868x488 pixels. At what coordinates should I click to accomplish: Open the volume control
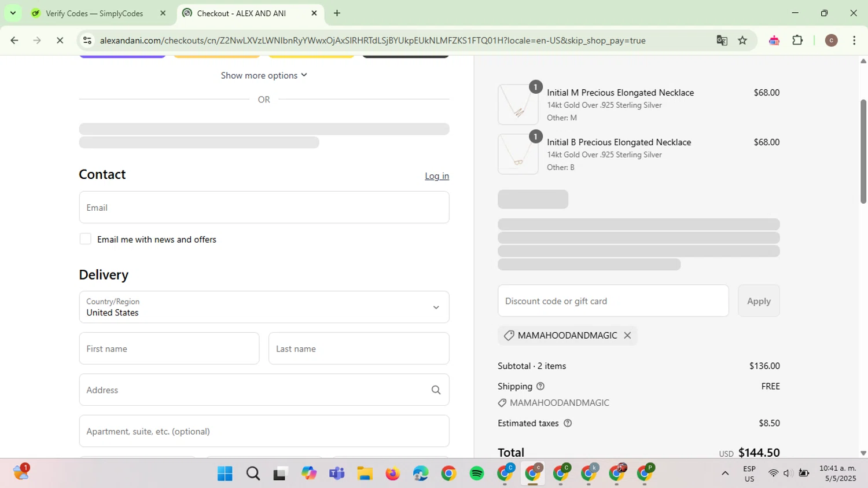pyautogui.click(x=788, y=474)
